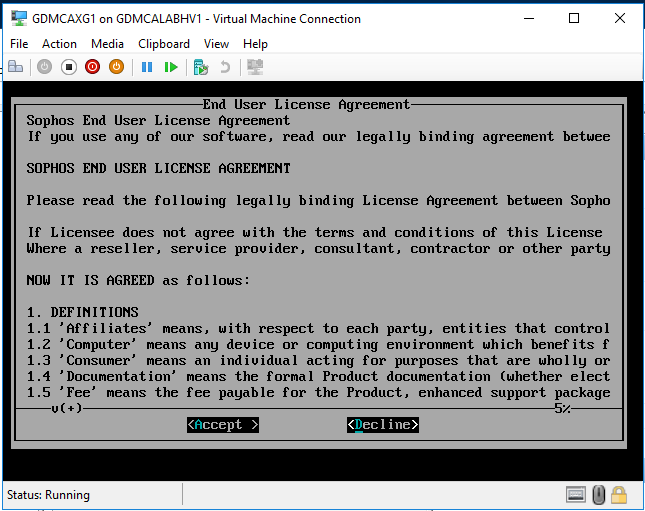This screenshot has width=645, height=511.
Task: Click the 'Sophos End User License Agreement' first line
Action: [158, 121]
